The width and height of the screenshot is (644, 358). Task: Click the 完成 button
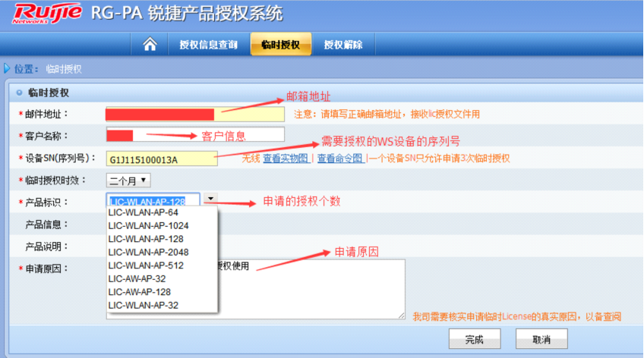click(x=475, y=339)
